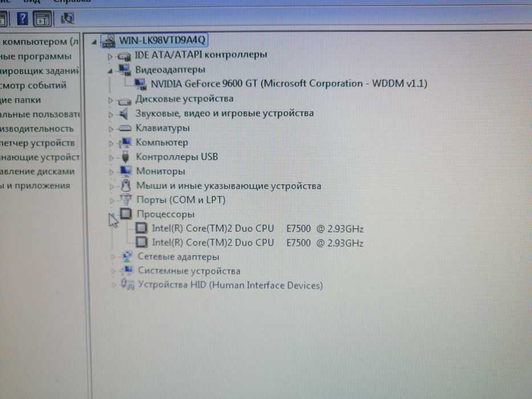This screenshot has height=399, width=532.
Task: Select left-panel item ending 'льные пользовате'
Action: tap(40, 115)
